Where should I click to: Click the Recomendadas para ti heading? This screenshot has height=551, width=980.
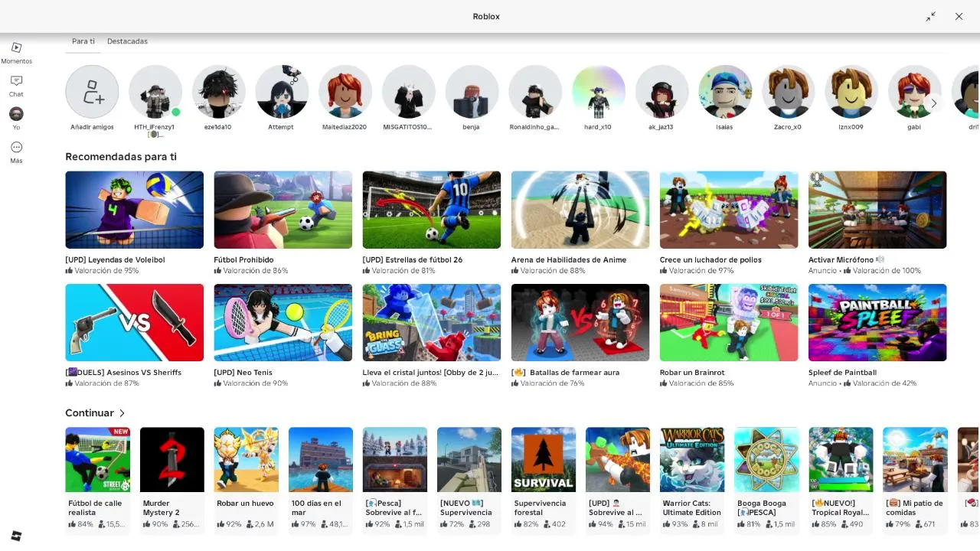coord(121,157)
